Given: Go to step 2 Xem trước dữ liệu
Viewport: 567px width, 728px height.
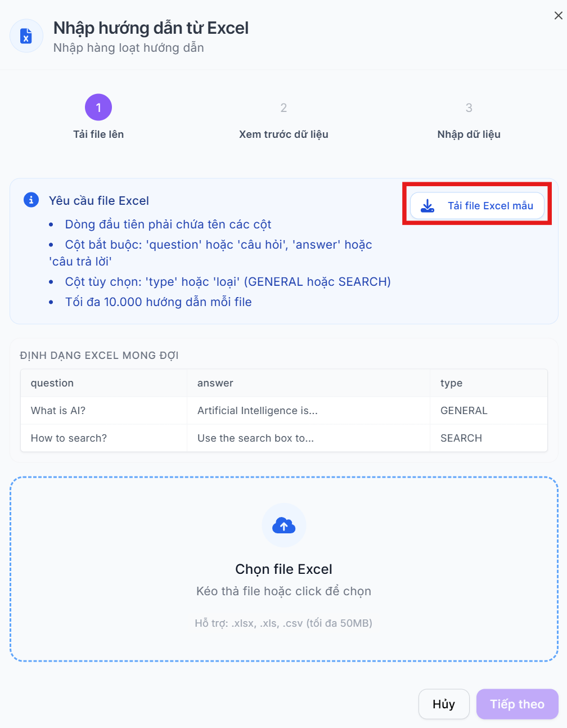Looking at the screenshot, I should pos(283,107).
